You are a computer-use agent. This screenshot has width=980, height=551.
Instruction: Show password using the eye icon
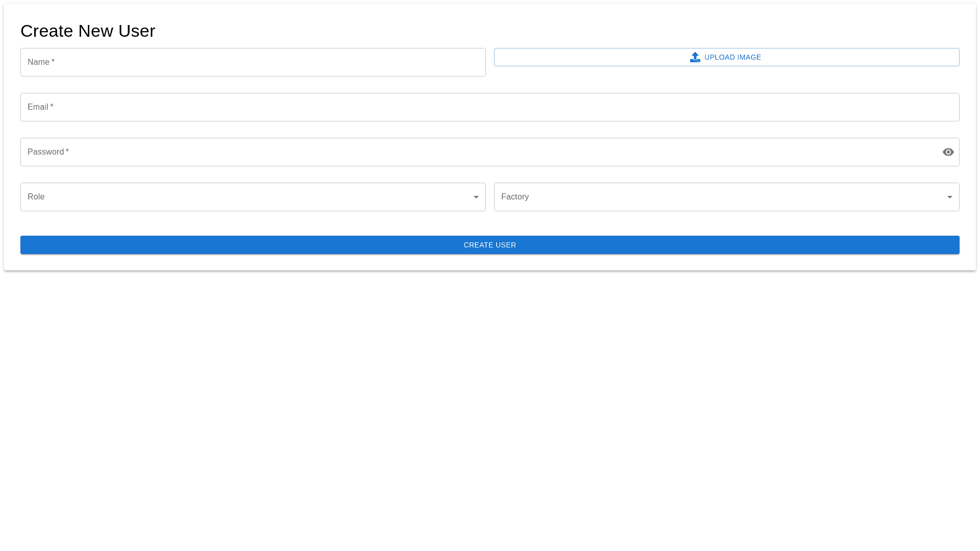coord(948,152)
